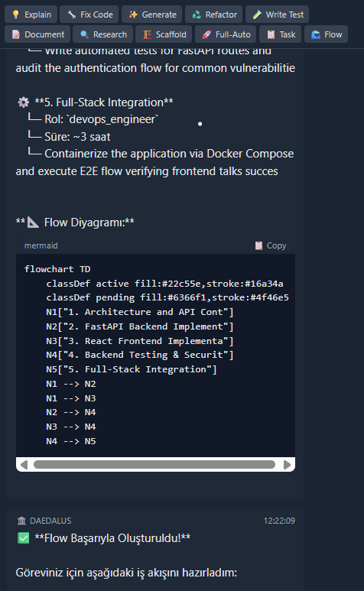This screenshot has height=591, width=364.
Task: Start the Research magnifier action
Action: point(103,34)
